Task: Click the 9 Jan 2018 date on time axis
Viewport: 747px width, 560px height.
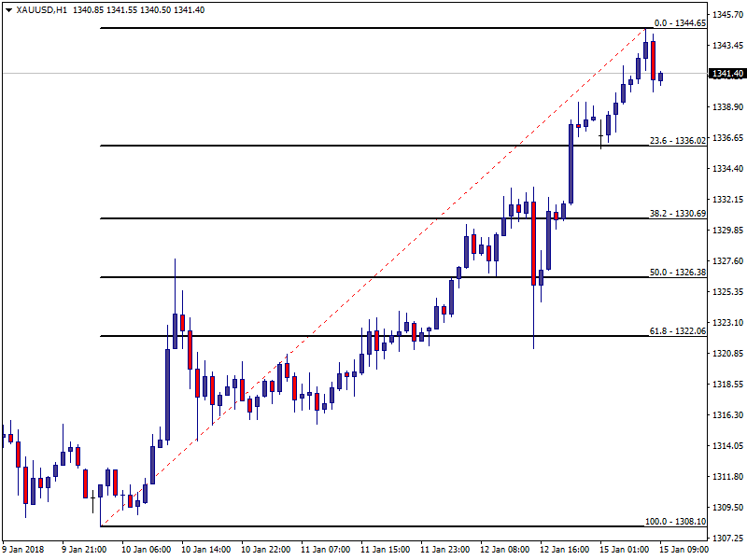Action: [24, 550]
